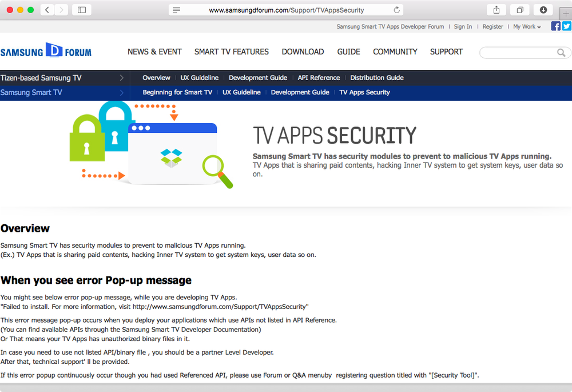The height and width of the screenshot is (392, 572).
Task: Open the Share sheet icon
Action: coord(496,10)
